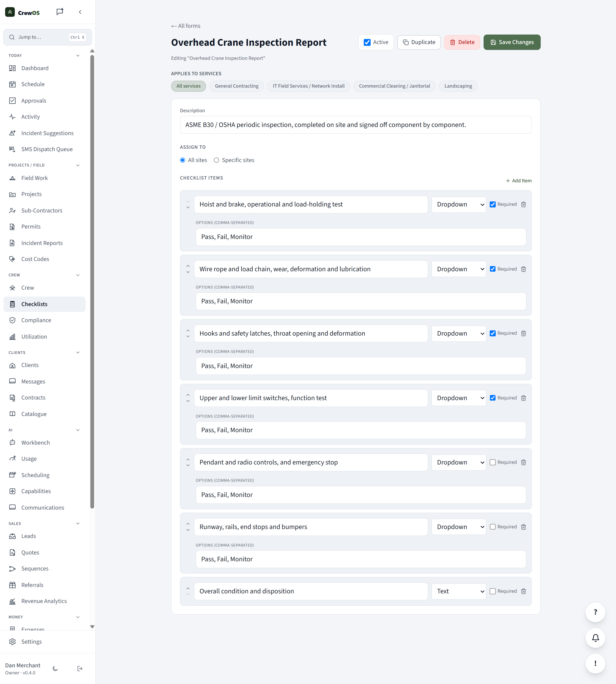Collapse the CLIENTS sidebar section

coord(78,352)
